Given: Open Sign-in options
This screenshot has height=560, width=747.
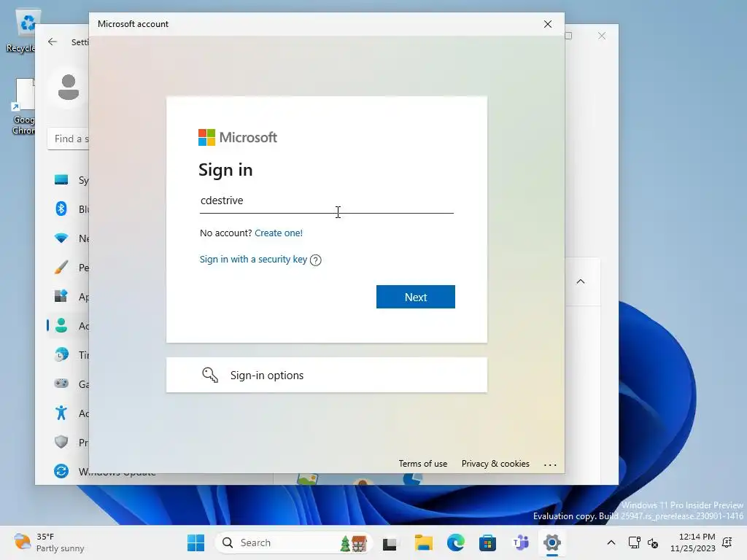Looking at the screenshot, I should click(x=326, y=376).
